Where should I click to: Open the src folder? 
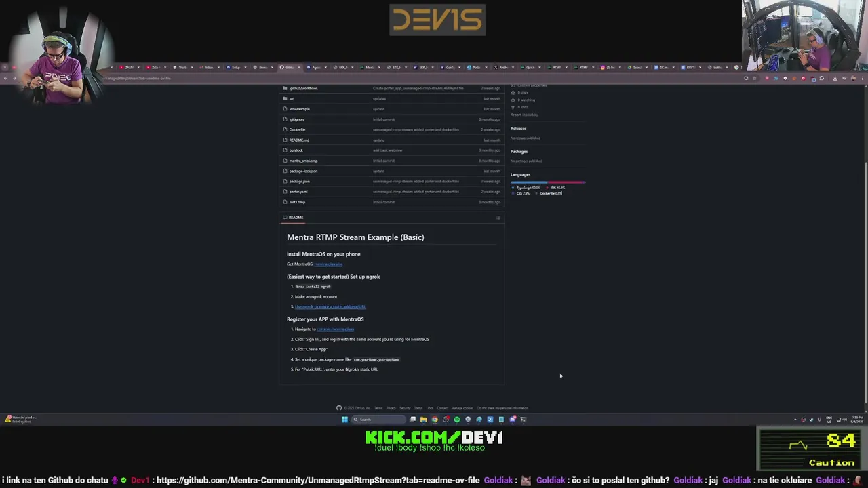292,99
